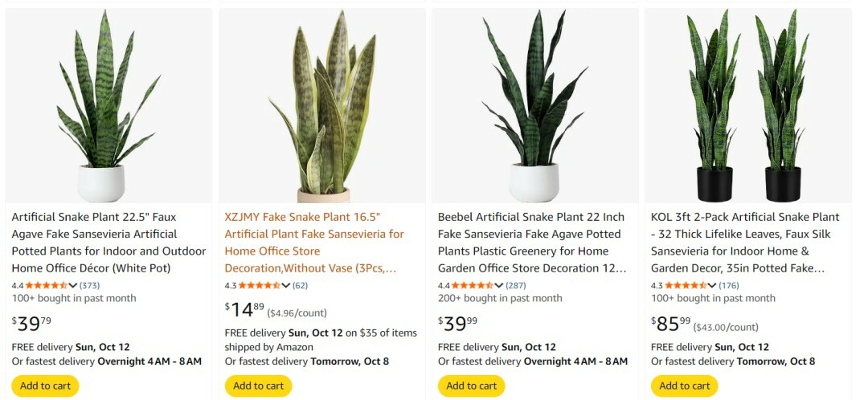
Task: Click the star rating icons for XZJMY snake plant
Action: 259,285
